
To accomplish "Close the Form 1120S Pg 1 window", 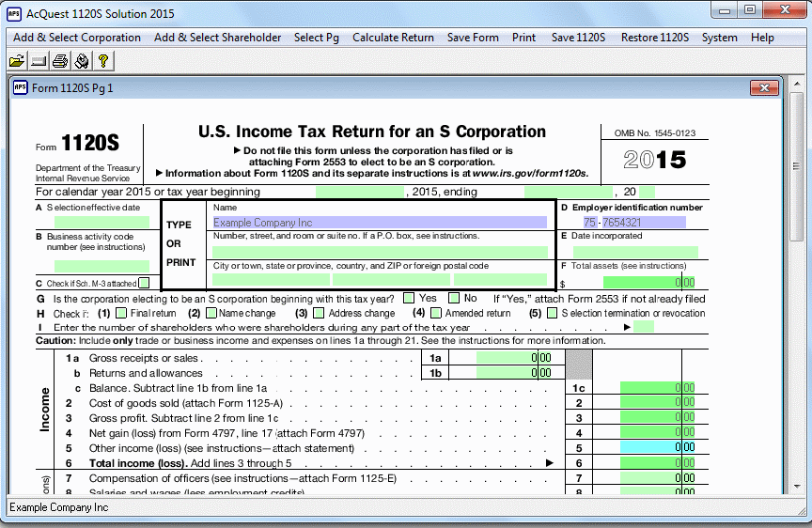I will 764,87.
